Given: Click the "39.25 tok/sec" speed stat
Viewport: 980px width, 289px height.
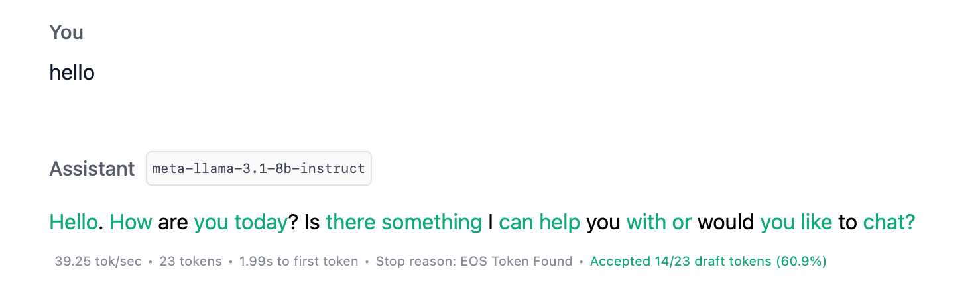Looking at the screenshot, I should pos(98,261).
